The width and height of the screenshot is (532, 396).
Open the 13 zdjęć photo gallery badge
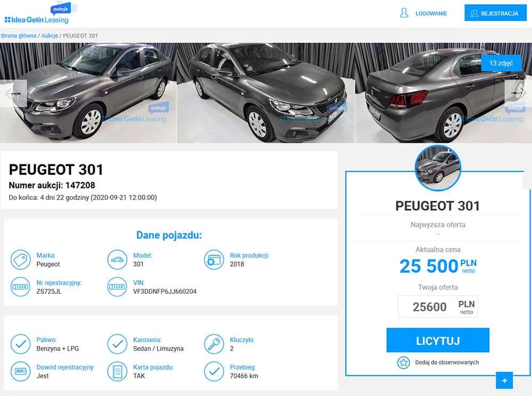501,63
